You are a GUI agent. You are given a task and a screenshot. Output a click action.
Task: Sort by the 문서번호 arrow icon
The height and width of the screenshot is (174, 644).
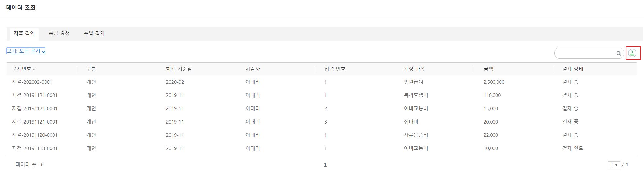pos(34,69)
